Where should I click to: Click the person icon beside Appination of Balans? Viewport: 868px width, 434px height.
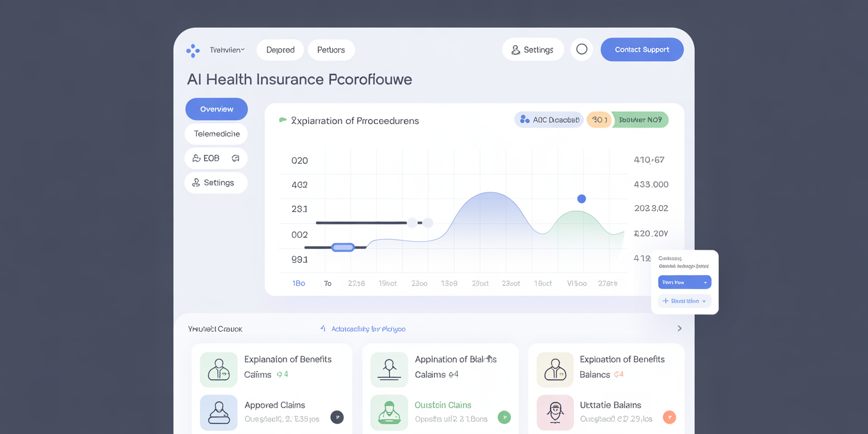[x=389, y=370]
